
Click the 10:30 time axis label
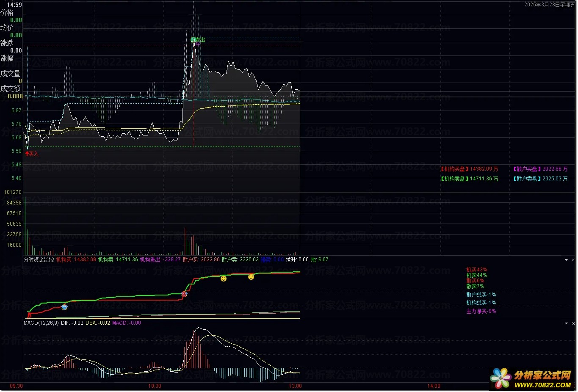point(155,386)
